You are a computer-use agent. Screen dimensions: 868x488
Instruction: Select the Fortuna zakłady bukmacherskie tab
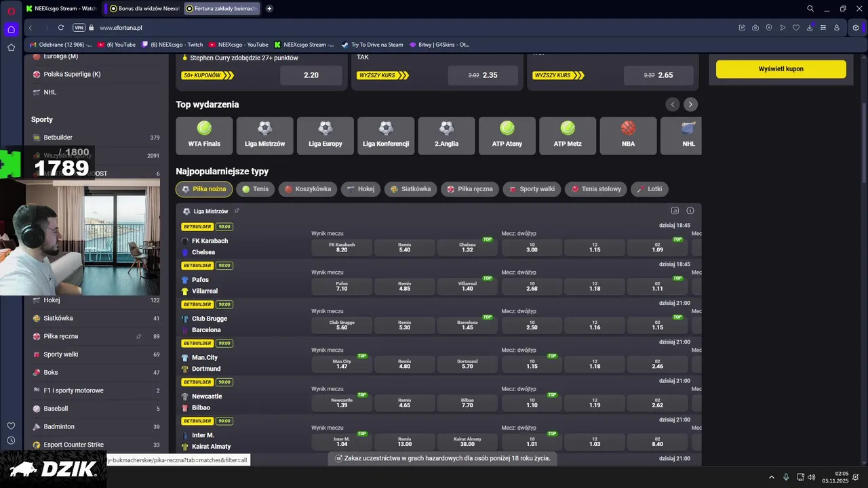(222, 9)
